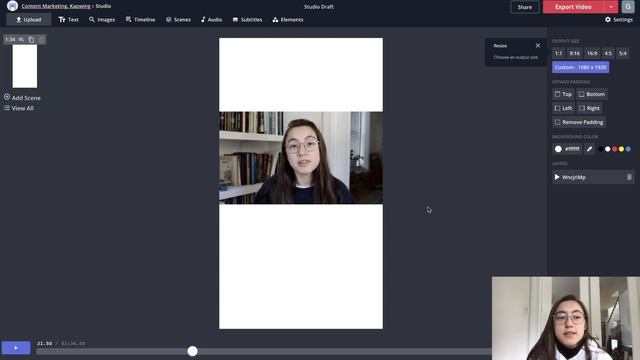Screen dimensions: 640x360
Task: Click the scene duration 1:34 label
Action: pyautogui.click(x=10, y=40)
